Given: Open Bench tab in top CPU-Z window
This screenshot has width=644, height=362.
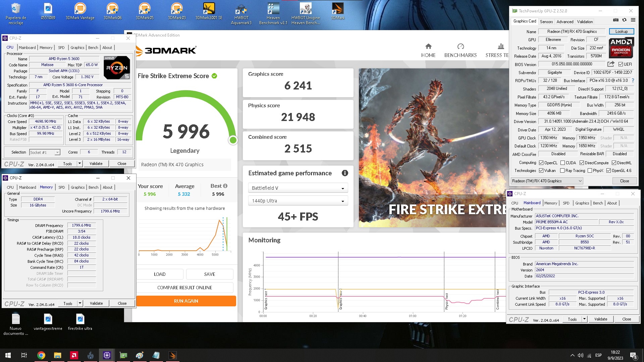Looking at the screenshot, I should [93, 48].
